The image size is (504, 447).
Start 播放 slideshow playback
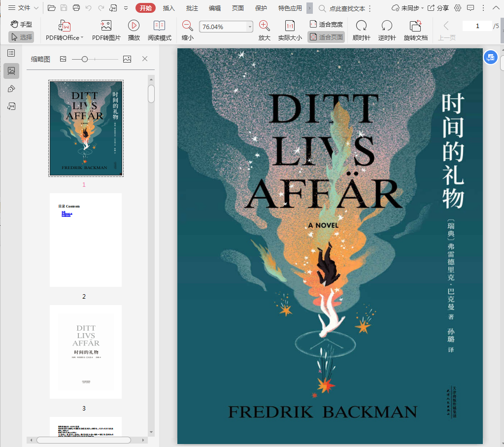pos(134,31)
